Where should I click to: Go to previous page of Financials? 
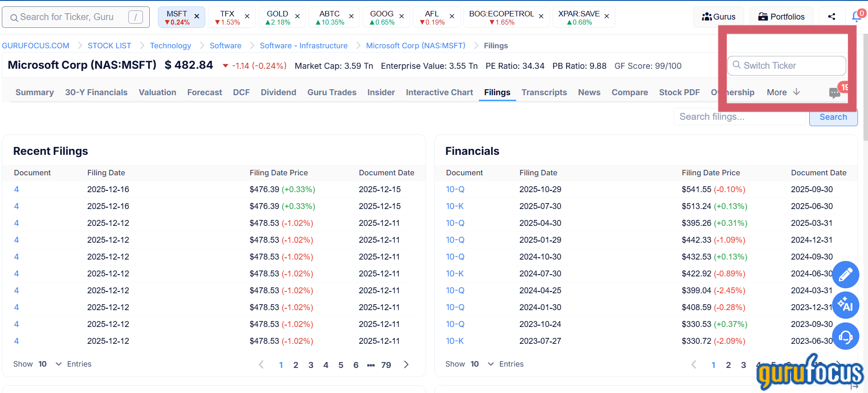694,364
